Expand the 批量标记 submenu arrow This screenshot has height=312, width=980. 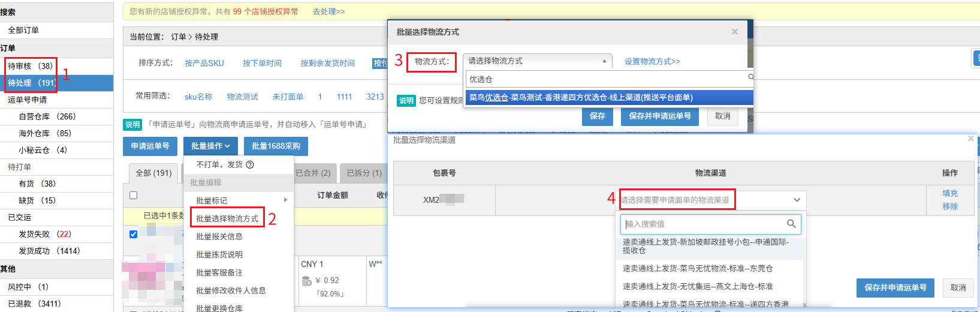pos(285,200)
